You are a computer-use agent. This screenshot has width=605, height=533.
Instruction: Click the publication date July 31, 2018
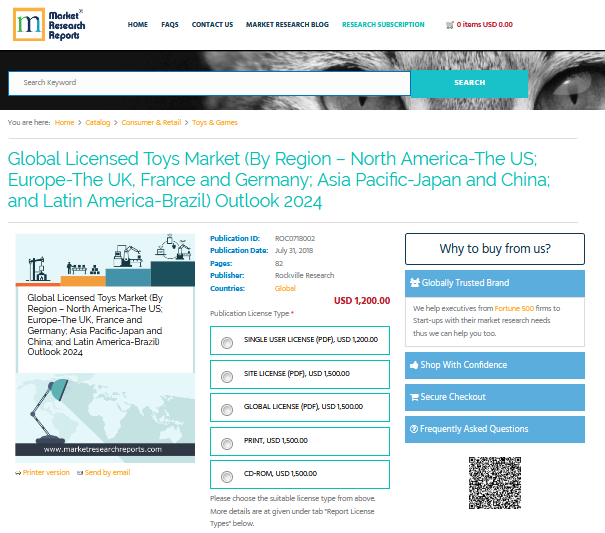294,250
